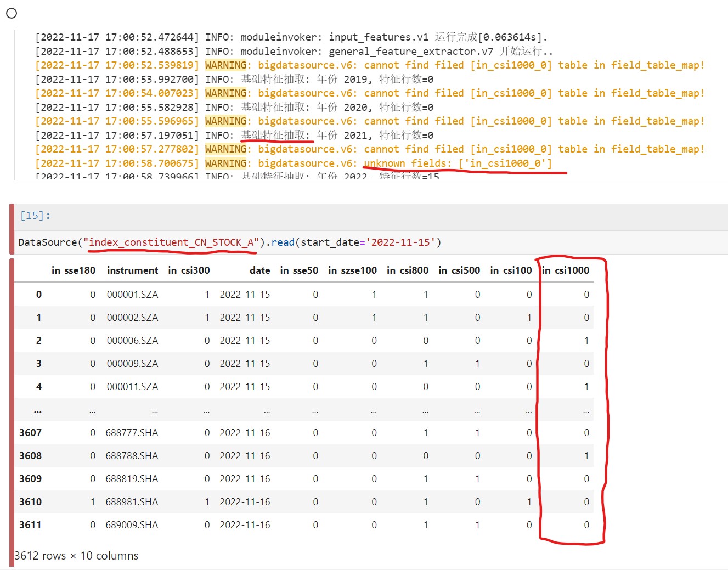
Task: Click the in_csi1000 value in row 3608
Action: (x=586, y=456)
